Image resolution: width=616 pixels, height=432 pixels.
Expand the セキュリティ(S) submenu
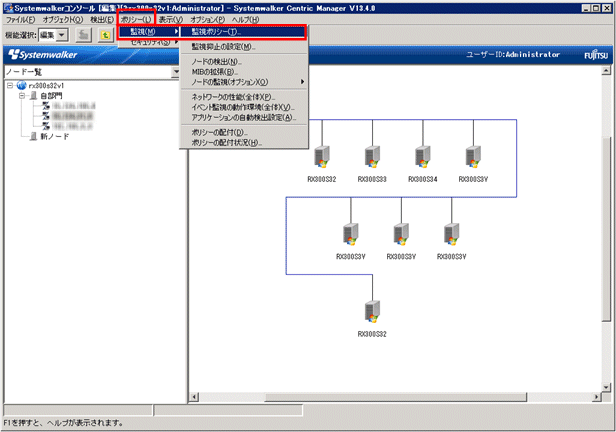(150, 42)
